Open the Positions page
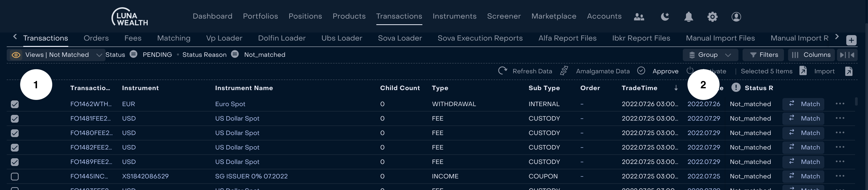 (305, 16)
